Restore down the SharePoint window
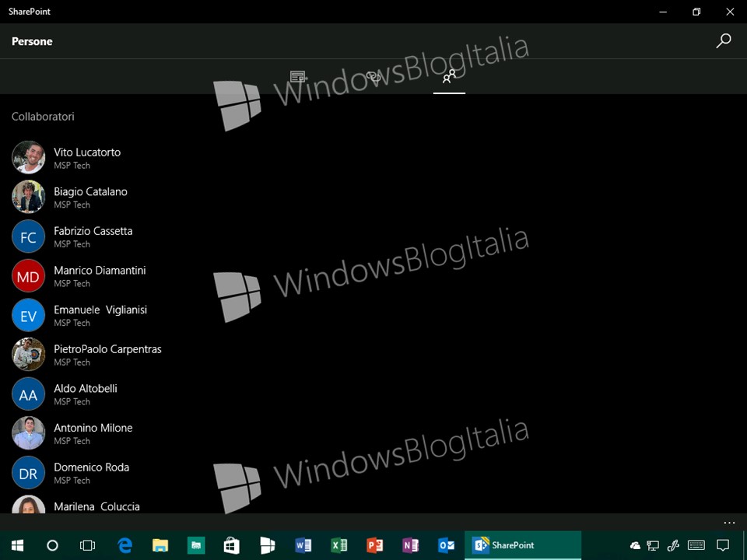The image size is (747, 560). [696, 12]
